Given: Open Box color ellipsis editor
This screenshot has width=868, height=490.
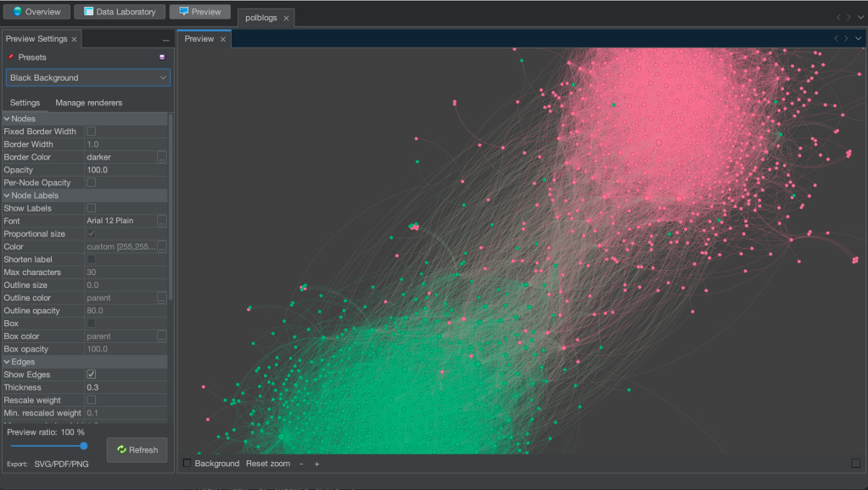Looking at the screenshot, I should (162, 336).
